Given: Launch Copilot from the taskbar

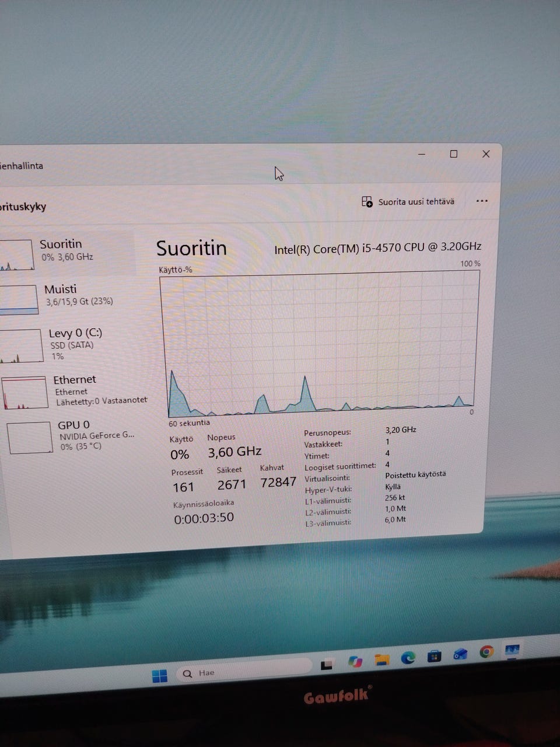Looking at the screenshot, I should coord(355,662).
